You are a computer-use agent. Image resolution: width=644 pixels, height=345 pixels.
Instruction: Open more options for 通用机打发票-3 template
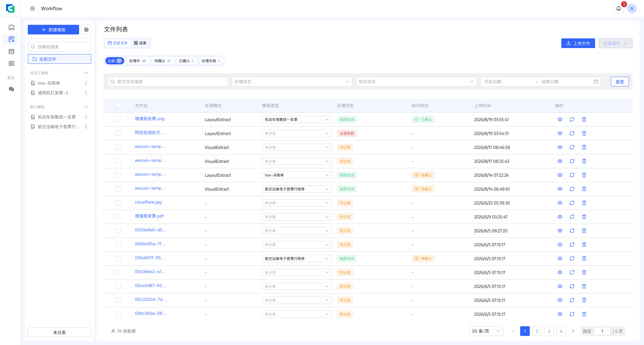(x=86, y=93)
